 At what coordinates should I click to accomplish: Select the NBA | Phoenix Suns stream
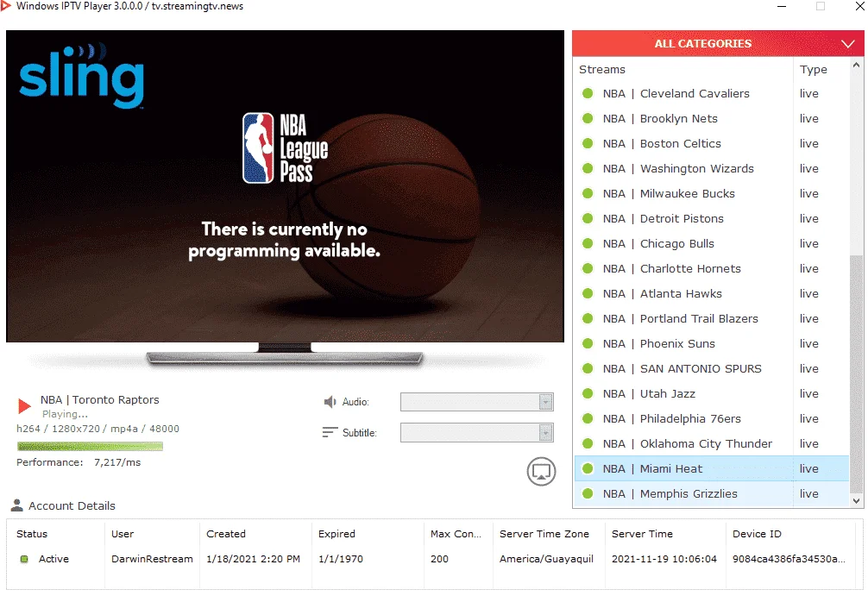[711, 343]
